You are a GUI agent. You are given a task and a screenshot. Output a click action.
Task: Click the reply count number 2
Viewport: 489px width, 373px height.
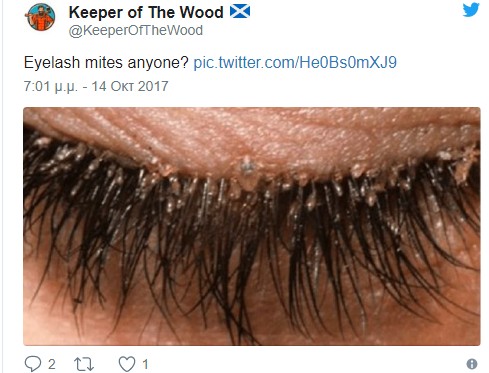[x=51, y=364]
